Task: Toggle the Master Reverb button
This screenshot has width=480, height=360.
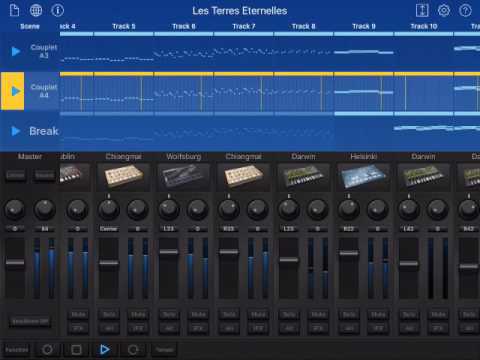Action: point(45,175)
